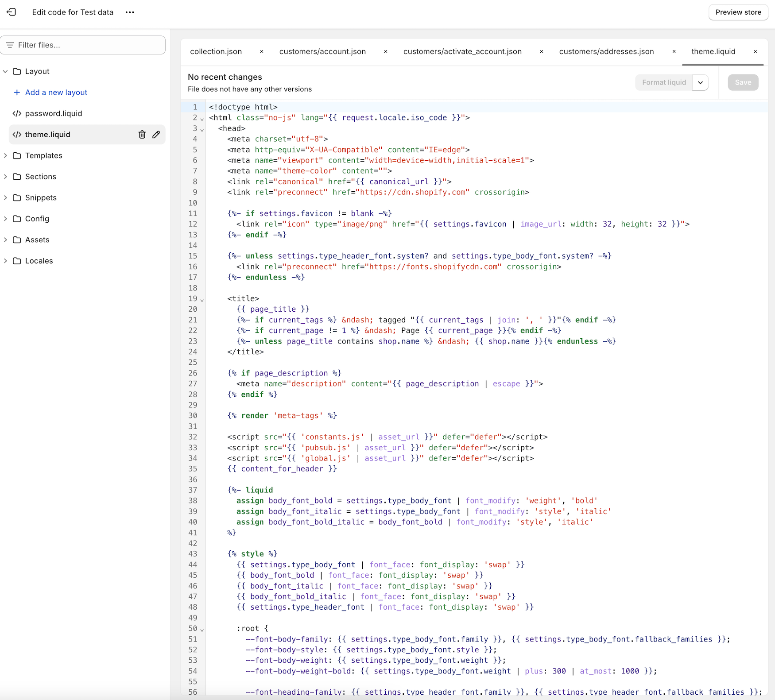The width and height of the screenshot is (775, 700).
Task: Close the customers/account.json tab
Action: [x=386, y=52]
